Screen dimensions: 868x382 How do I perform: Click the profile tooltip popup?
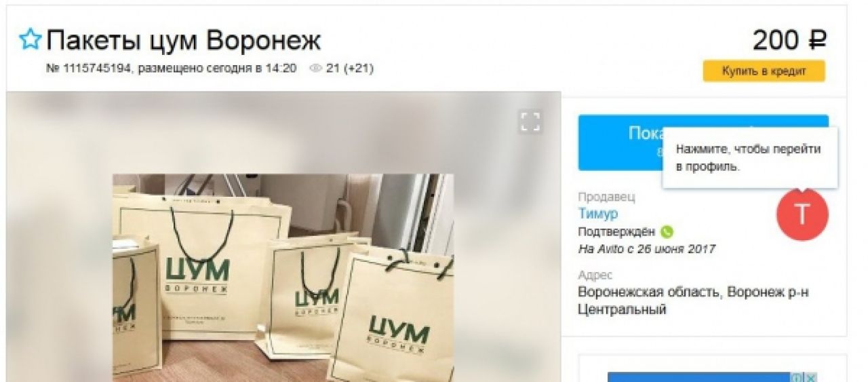pyautogui.click(x=750, y=157)
